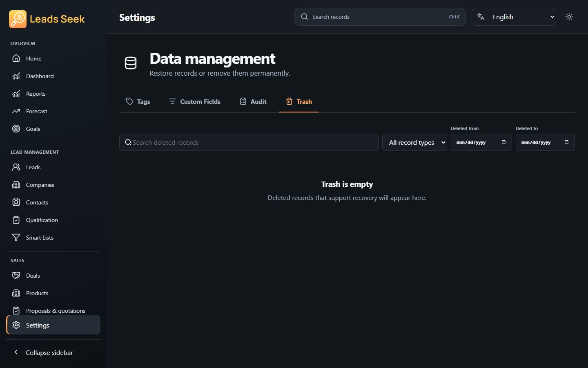The image size is (588, 368).
Task: Toggle light theme sun icon
Action: click(x=569, y=17)
